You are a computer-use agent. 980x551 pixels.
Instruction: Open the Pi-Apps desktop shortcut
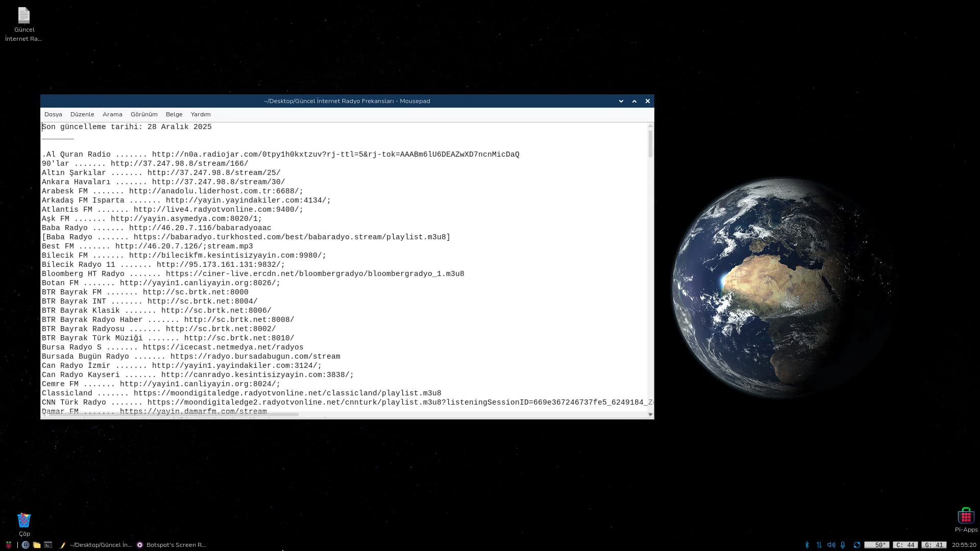point(966,517)
